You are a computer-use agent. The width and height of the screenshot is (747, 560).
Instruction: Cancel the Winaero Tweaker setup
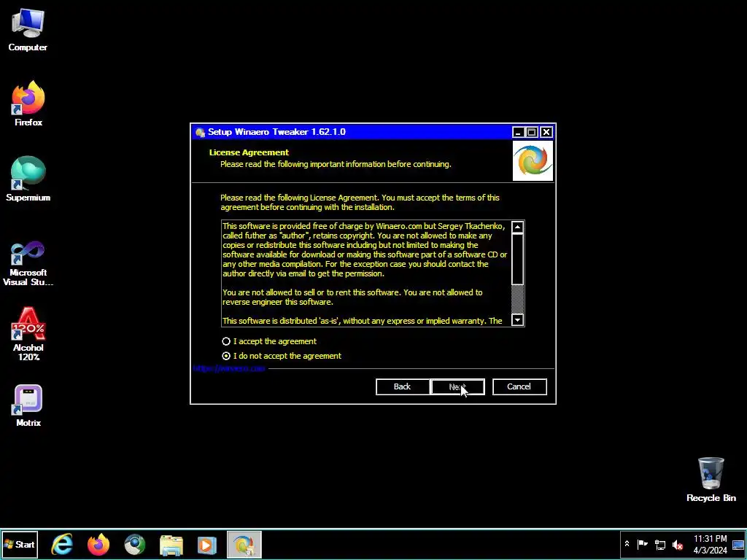tap(519, 386)
